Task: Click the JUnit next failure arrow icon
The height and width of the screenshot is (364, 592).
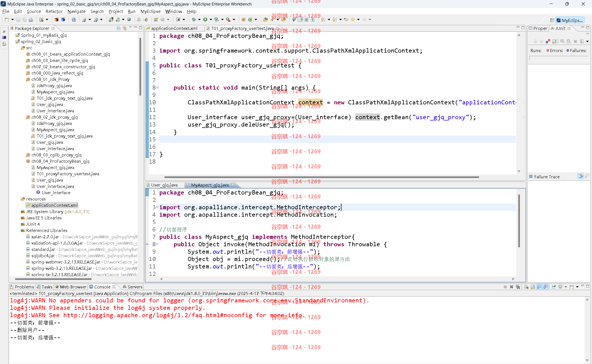Action: (535, 41)
